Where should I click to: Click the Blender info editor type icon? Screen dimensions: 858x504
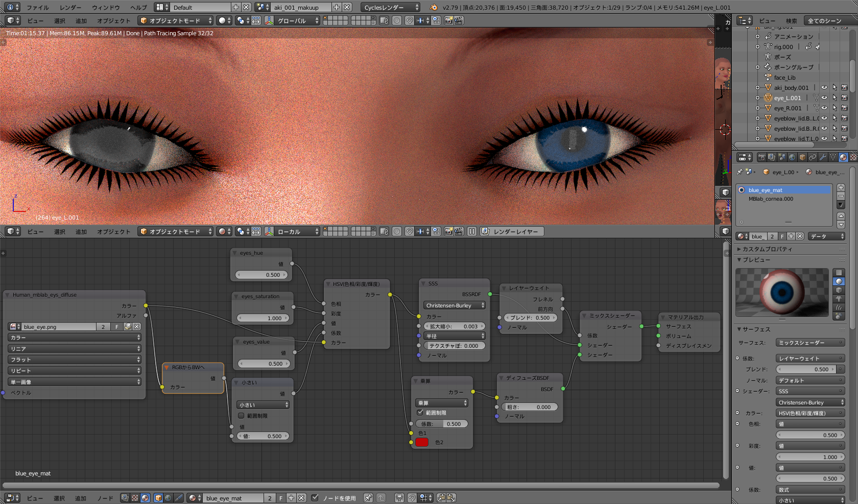10,7
